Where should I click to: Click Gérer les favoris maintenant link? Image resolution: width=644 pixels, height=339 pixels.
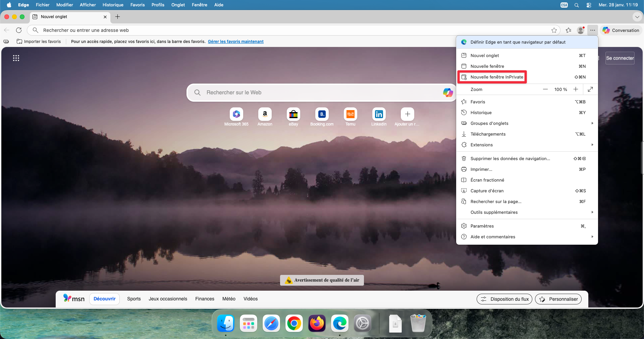click(x=236, y=42)
